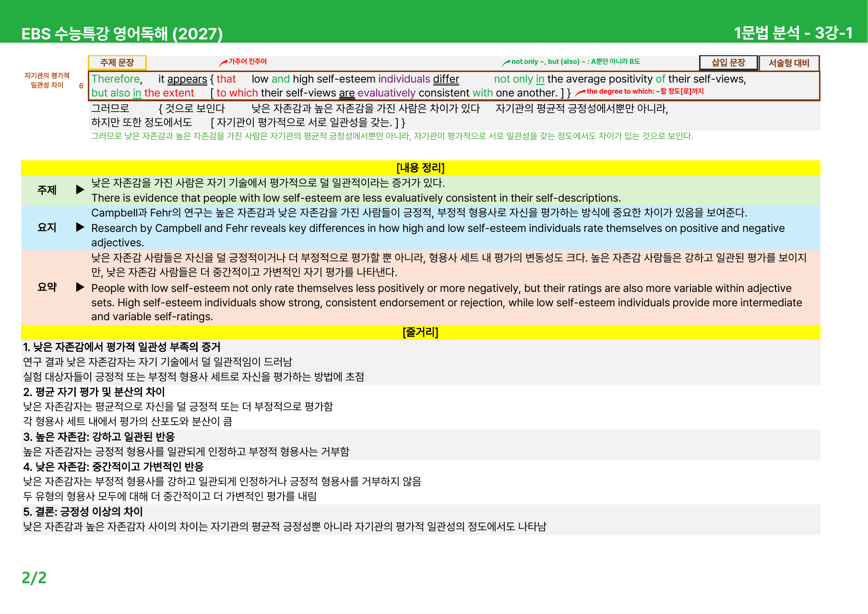The image size is (868, 614).
Task: Click the sentence starting There is evidence that
Action: click(356, 198)
